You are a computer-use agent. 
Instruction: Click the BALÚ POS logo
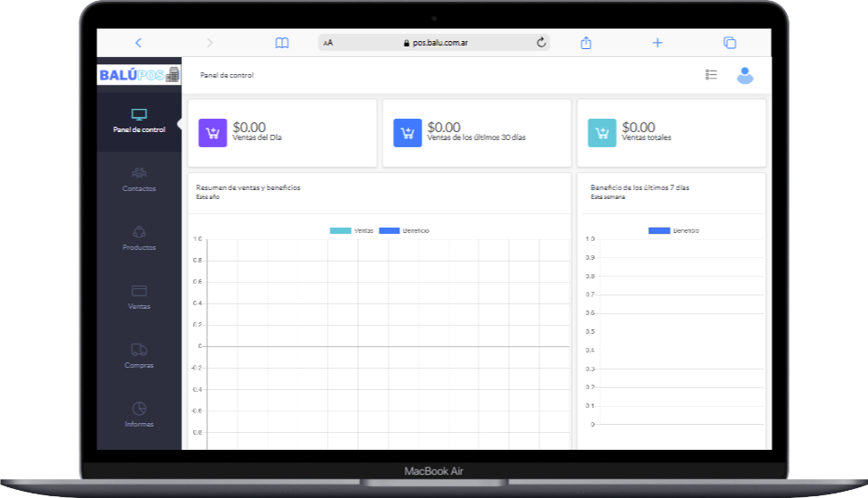tap(138, 75)
